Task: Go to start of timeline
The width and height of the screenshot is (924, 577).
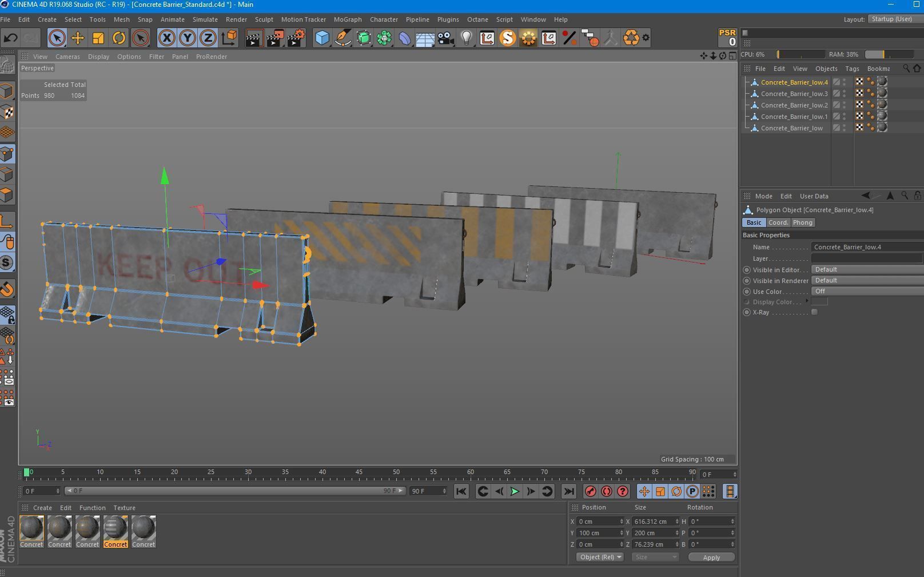Action: (x=461, y=491)
